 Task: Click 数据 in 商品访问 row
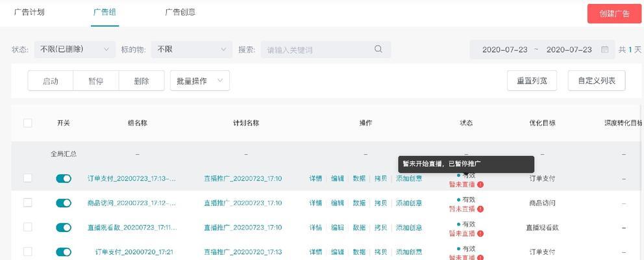pos(359,203)
